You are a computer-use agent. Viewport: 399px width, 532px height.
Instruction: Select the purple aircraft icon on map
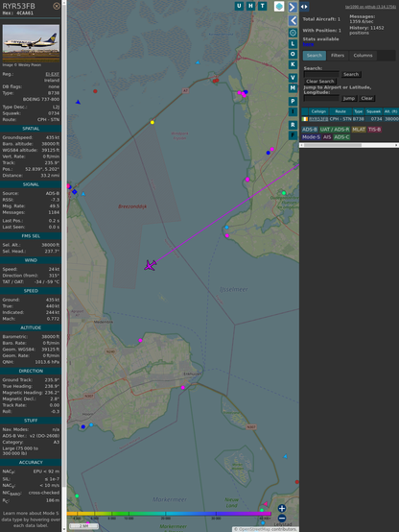[x=150, y=265]
